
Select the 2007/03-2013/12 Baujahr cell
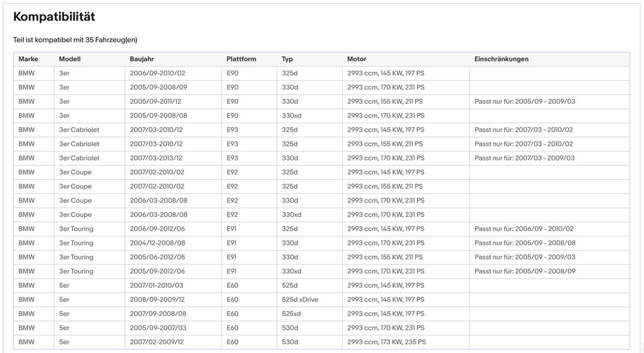pos(156,158)
